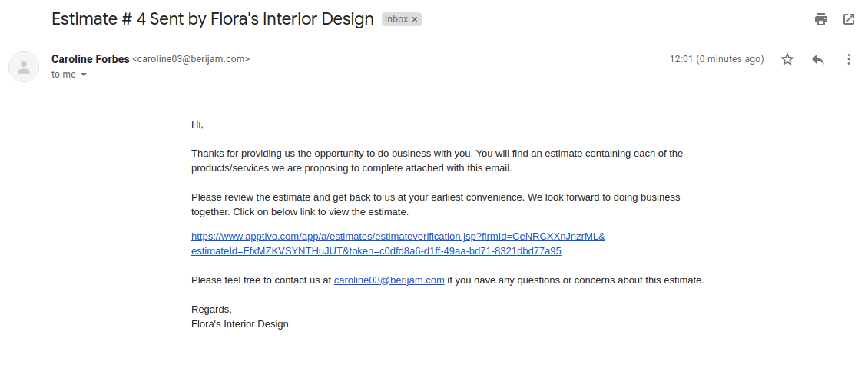Print this email with the printer icon

point(821,19)
